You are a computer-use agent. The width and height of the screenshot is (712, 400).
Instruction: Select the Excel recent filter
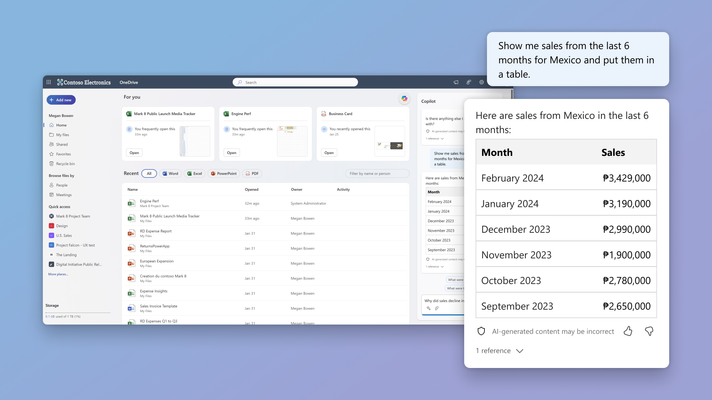point(195,173)
